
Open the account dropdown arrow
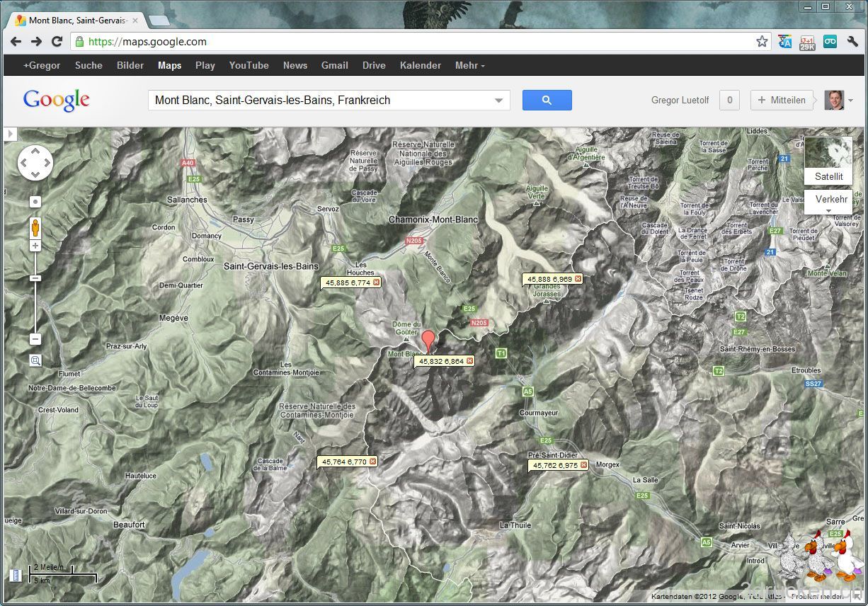(850, 101)
